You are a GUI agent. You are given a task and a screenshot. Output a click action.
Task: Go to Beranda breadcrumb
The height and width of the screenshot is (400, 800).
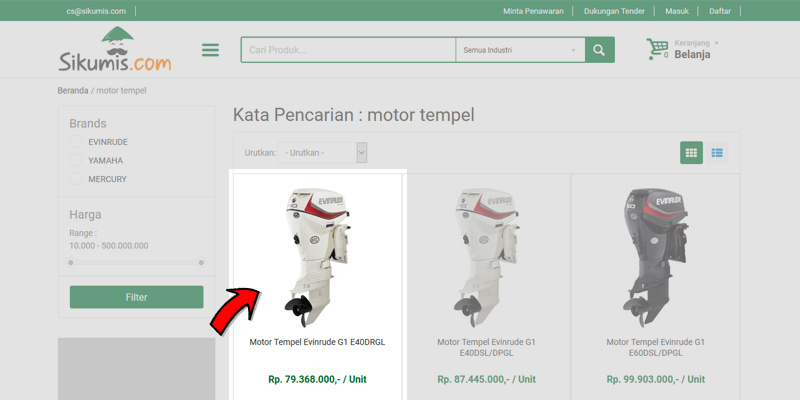[x=72, y=90]
